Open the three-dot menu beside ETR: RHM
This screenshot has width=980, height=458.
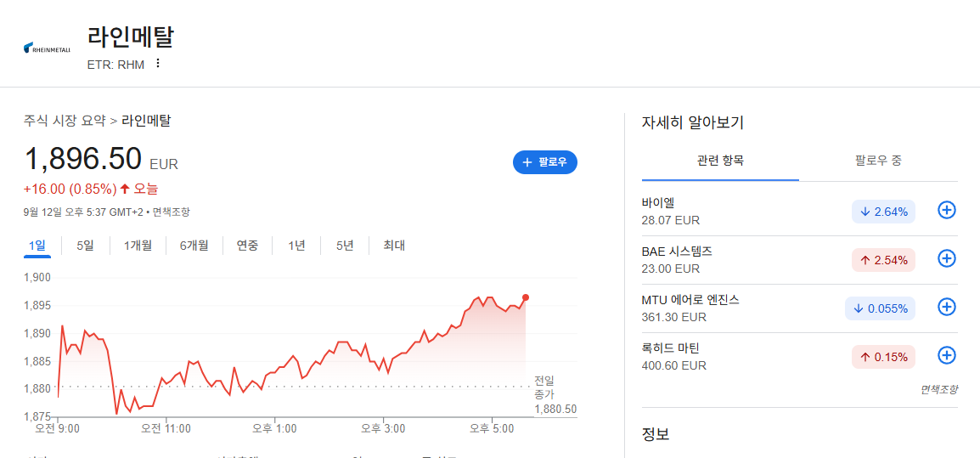pyautogui.click(x=157, y=63)
